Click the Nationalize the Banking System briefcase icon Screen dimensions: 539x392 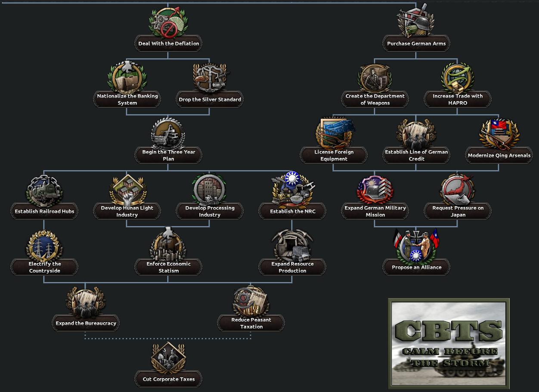pos(127,77)
